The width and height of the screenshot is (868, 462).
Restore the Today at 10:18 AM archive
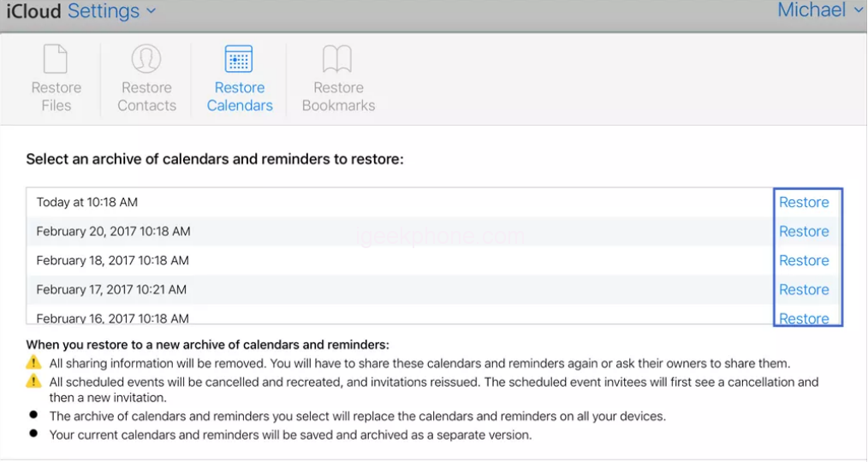804,203
